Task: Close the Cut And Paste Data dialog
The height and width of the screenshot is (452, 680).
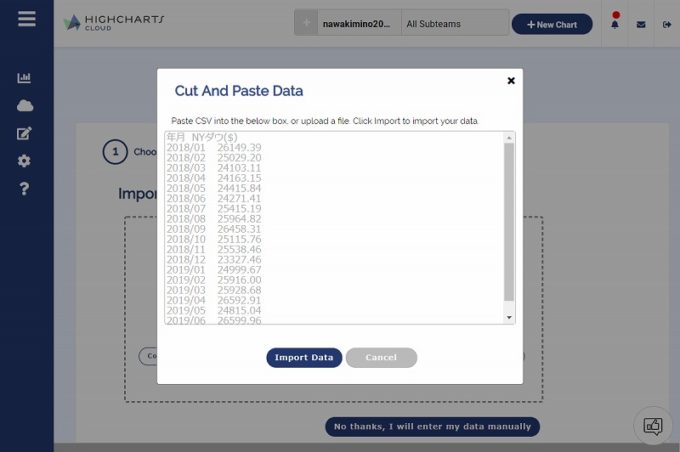Action: pyautogui.click(x=511, y=81)
